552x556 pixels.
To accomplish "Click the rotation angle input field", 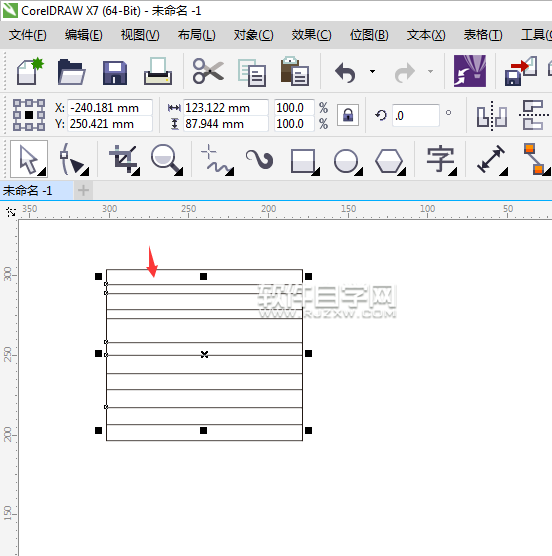I will click(x=416, y=116).
